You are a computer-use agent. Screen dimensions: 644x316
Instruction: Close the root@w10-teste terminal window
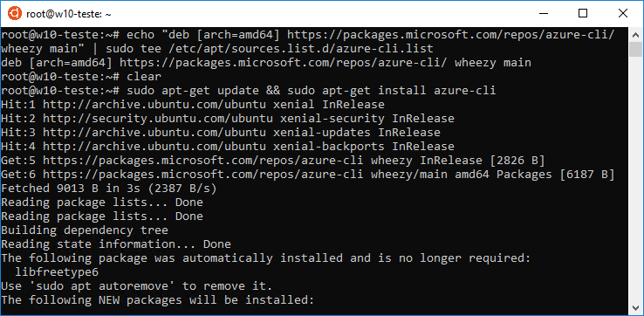[623, 14]
